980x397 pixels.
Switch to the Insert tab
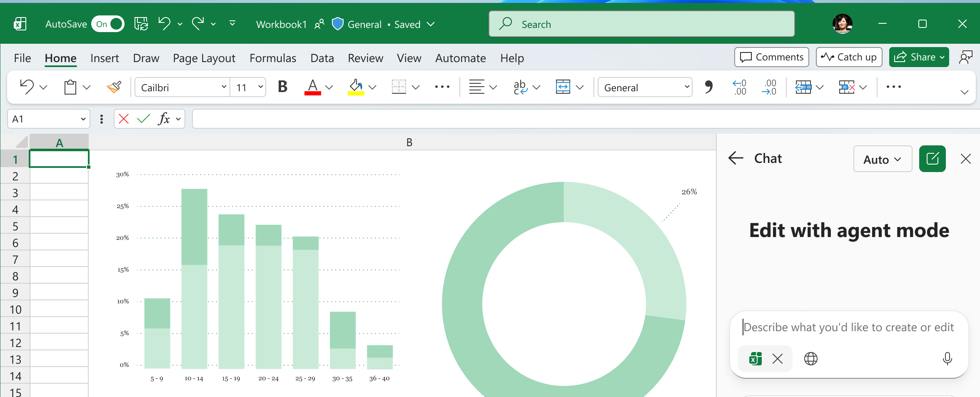pos(105,58)
